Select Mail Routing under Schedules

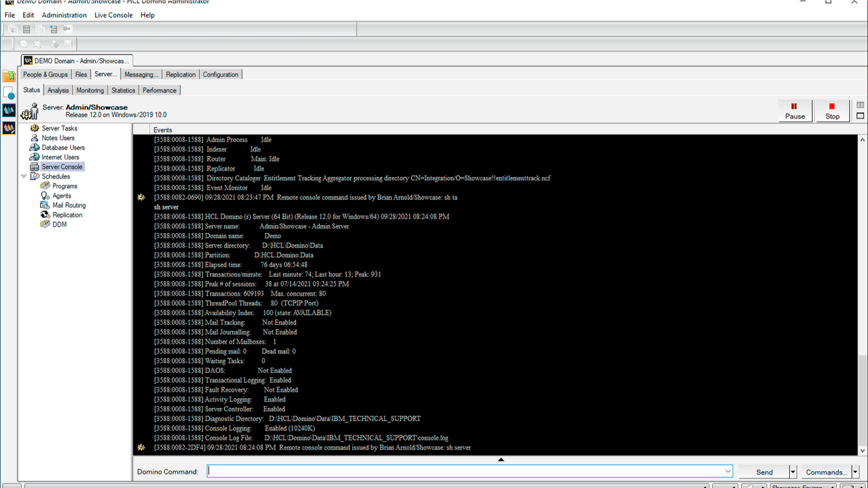(68, 206)
